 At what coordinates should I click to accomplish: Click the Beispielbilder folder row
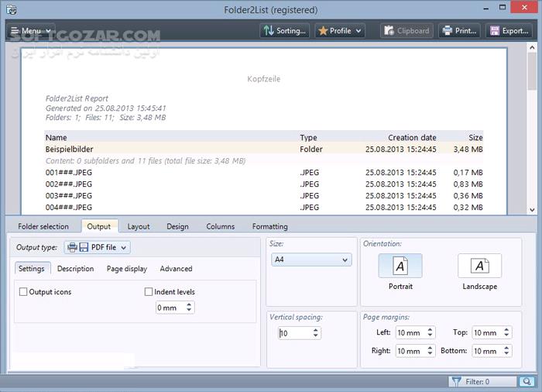[264, 149]
